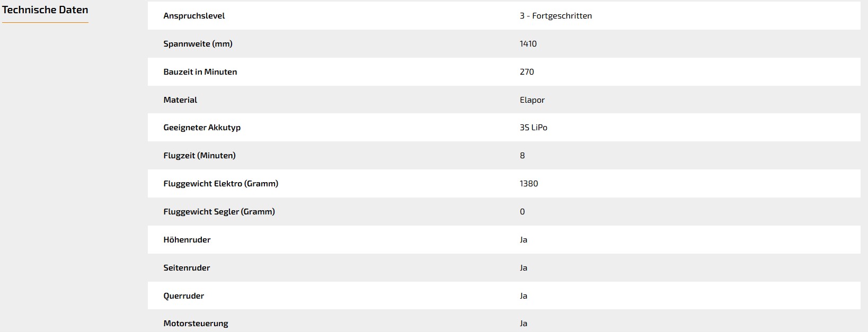The width and height of the screenshot is (868, 332).
Task: Select the Fluggewicht Segler (Gramm) label
Action: [219, 212]
